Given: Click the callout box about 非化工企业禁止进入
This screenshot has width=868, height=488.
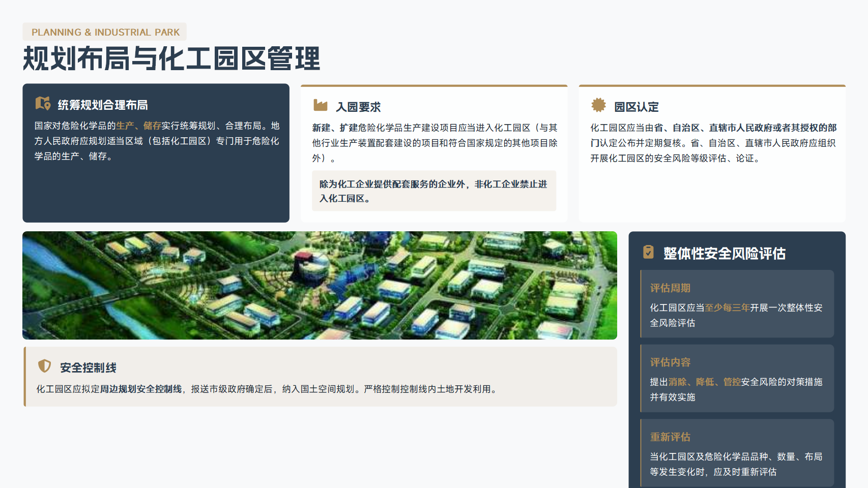Looking at the screenshot, I should (x=433, y=191).
